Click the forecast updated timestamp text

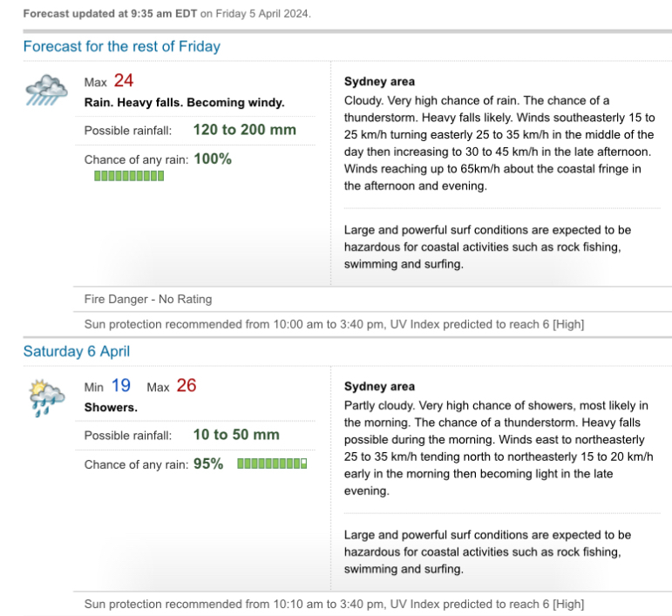166,14
